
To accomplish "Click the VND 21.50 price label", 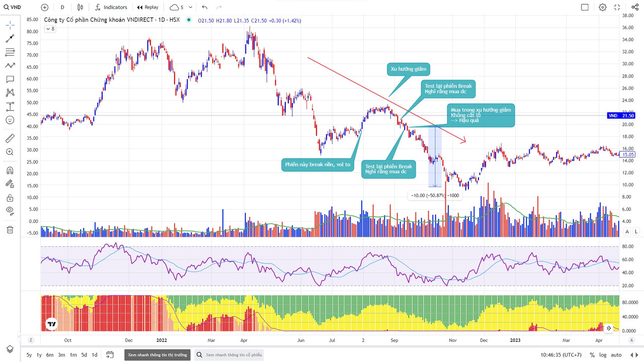I will (x=621, y=116).
